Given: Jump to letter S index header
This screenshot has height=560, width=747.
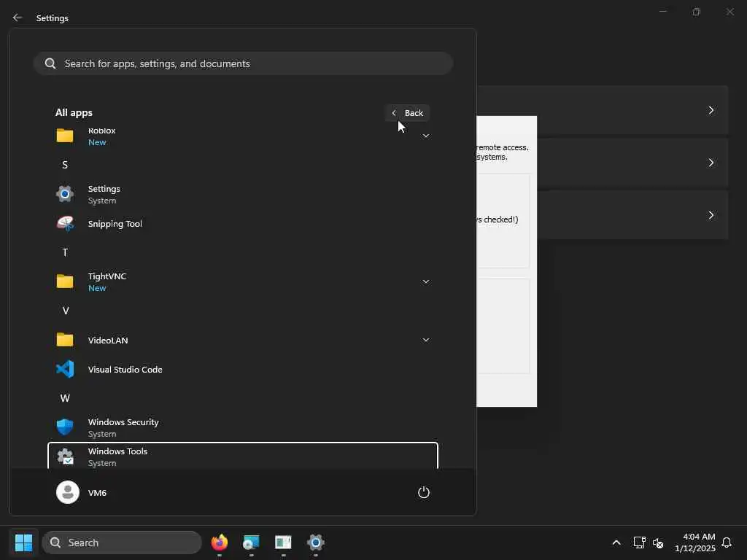Looking at the screenshot, I should point(65,165).
